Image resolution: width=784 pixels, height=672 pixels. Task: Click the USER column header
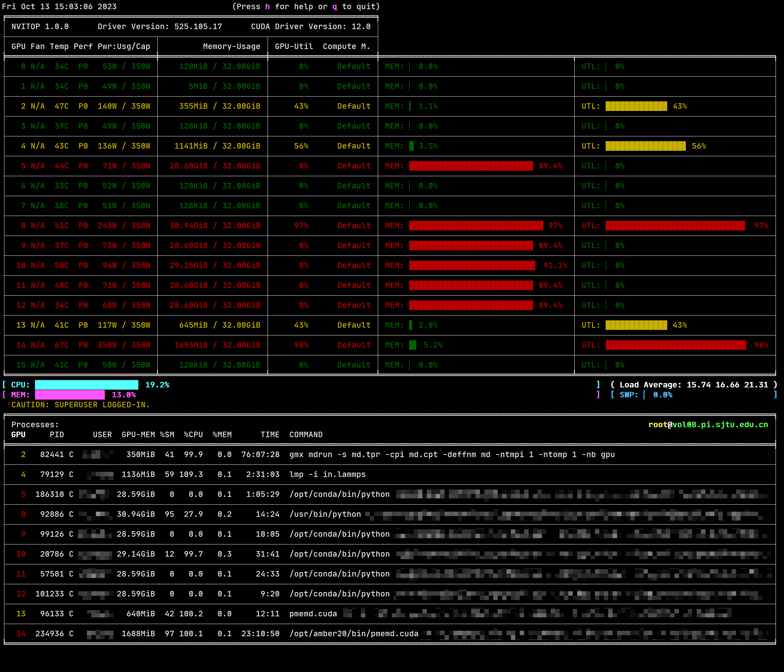[102, 435]
